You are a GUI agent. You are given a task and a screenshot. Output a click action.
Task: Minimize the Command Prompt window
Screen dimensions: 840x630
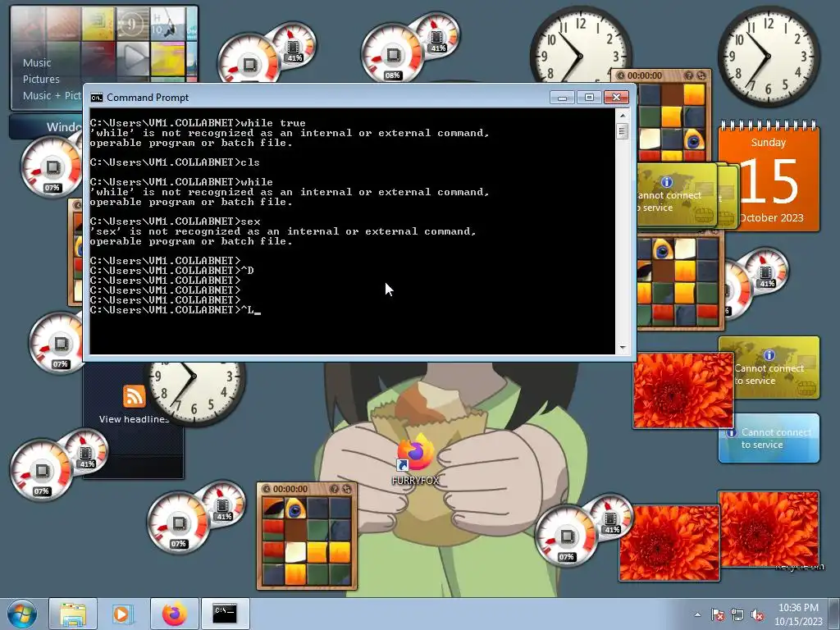(x=562, y=98)
